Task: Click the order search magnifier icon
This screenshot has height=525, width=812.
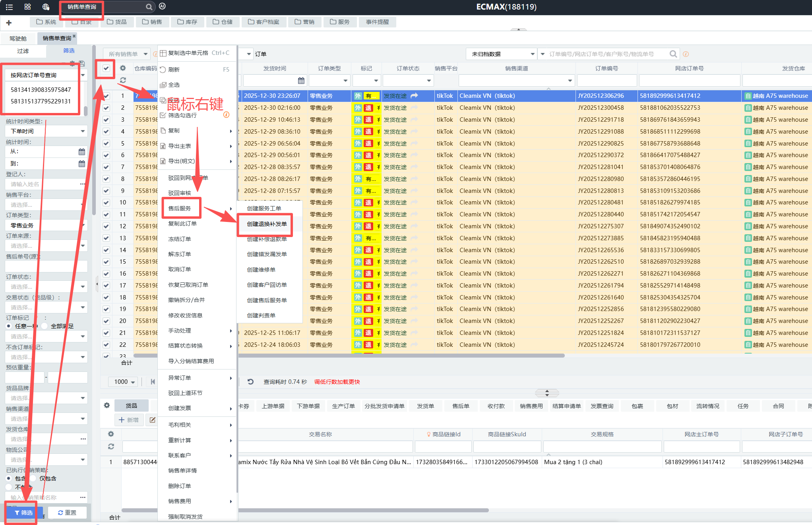Action: 673,54
